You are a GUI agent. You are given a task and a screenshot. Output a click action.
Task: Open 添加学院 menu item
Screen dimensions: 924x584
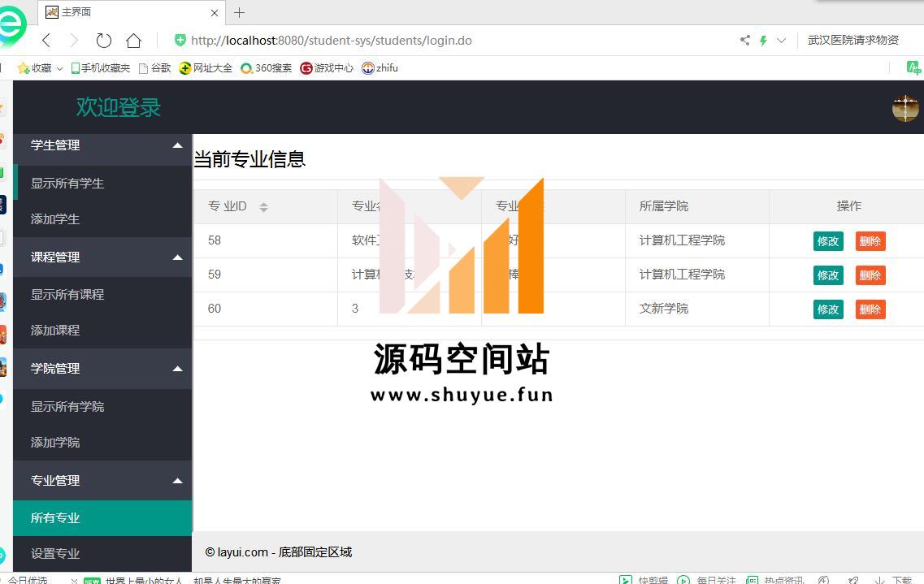[102, 442]
